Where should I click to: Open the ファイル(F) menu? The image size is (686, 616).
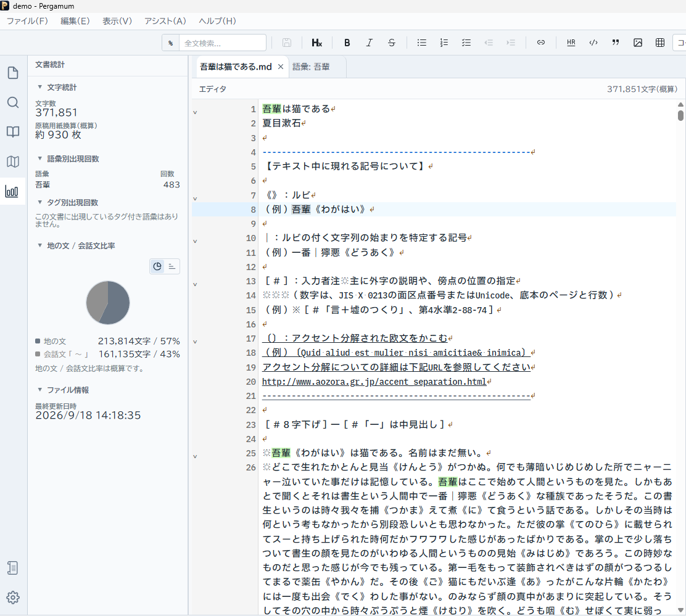pyautogui.click(x=27, y=21)
